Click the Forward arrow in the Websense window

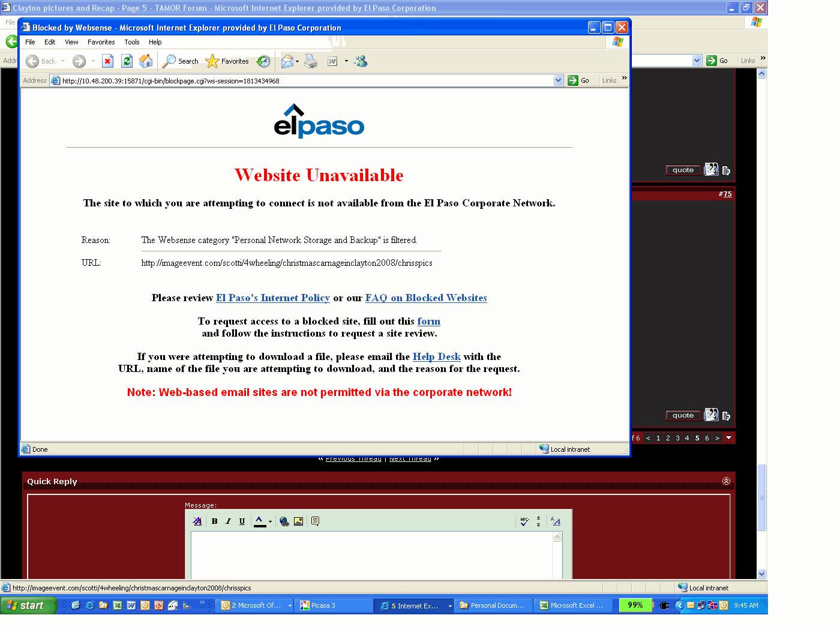(x=79, y=61)
